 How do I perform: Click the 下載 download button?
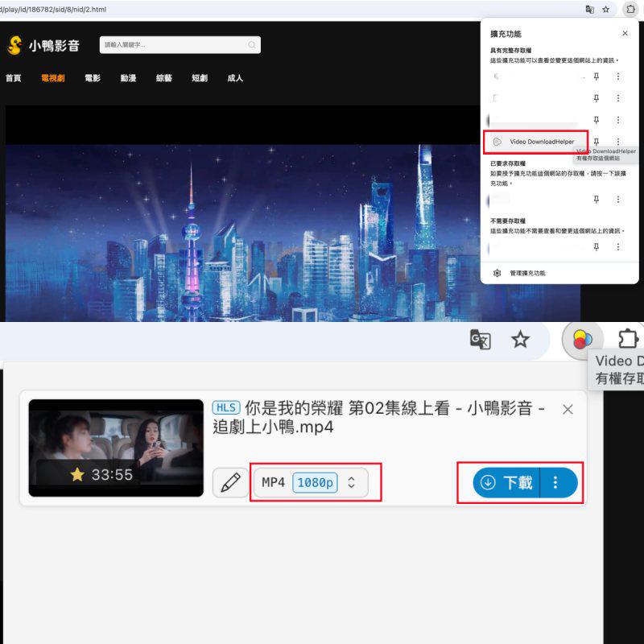pyautogui.click(x=511, y=482)
